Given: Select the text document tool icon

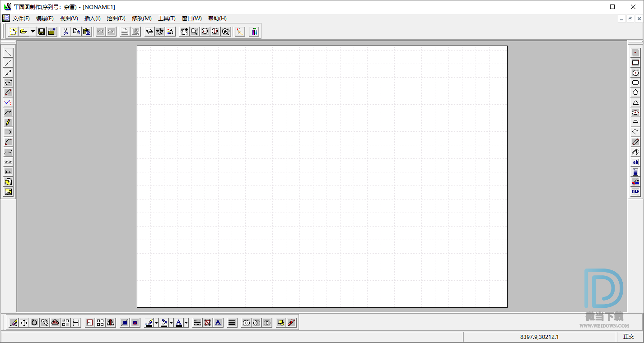Looking at the screenshot, I should pyautogui.click(x=635, y=172).
